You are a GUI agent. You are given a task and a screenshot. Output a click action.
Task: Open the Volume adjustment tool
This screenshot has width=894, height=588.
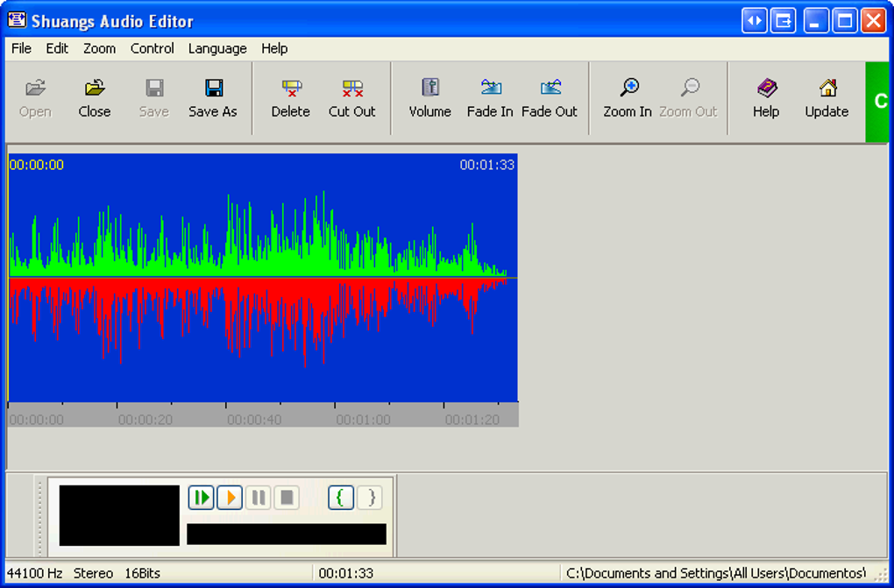click(x=429, y=98)
